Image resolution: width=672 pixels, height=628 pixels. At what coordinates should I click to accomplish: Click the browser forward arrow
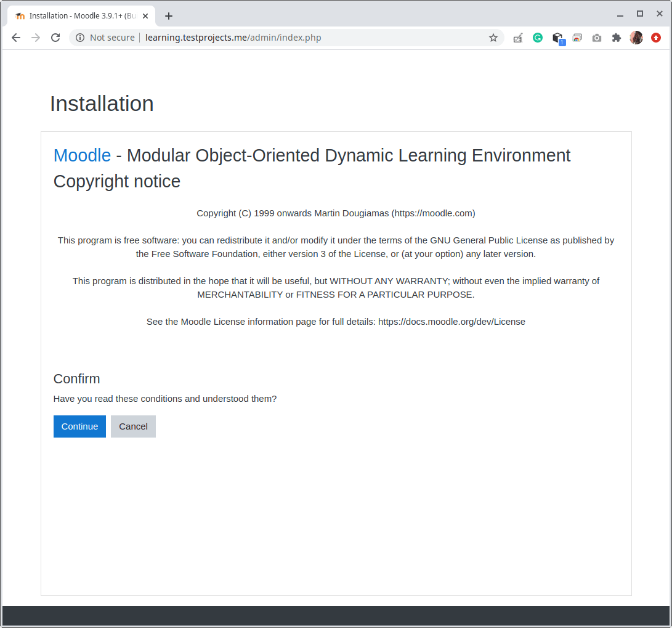pyautogui.click(x=36, y=38)
